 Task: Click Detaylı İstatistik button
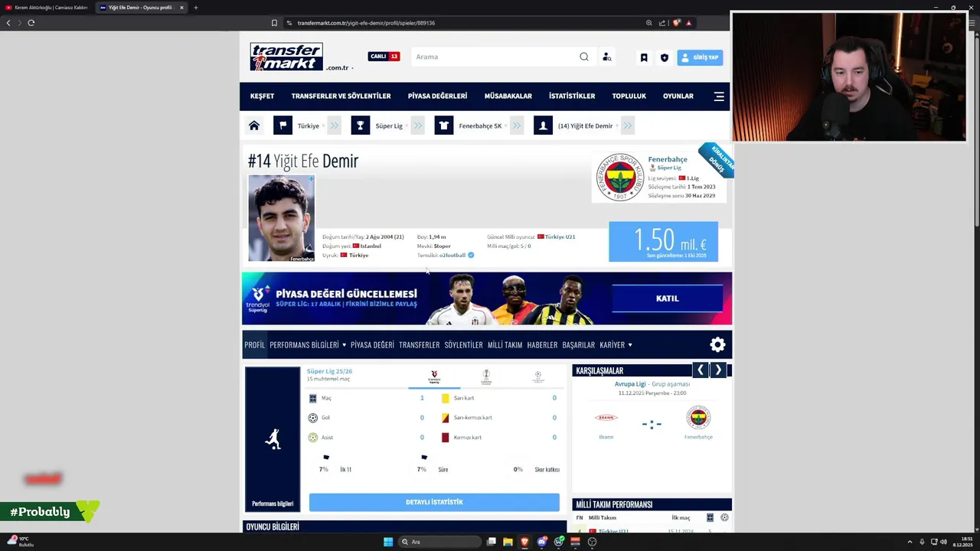click(434, 502)
